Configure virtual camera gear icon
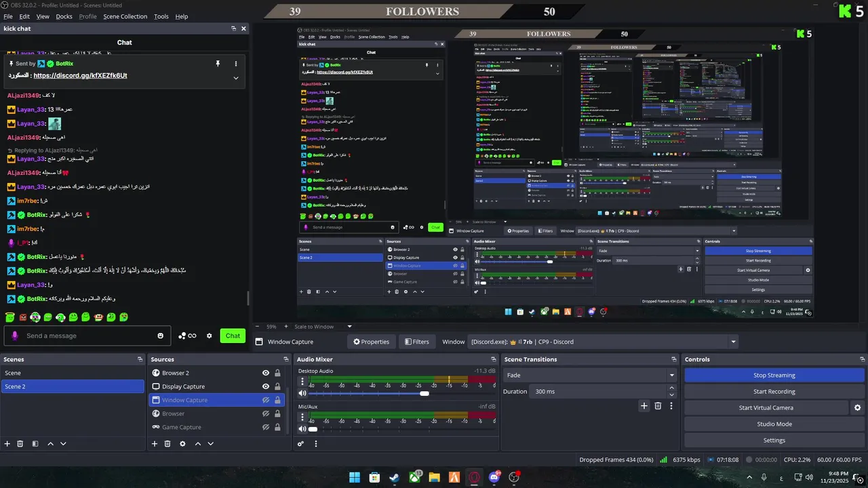This screenshot has height=488, width=868. coord(857,408)
